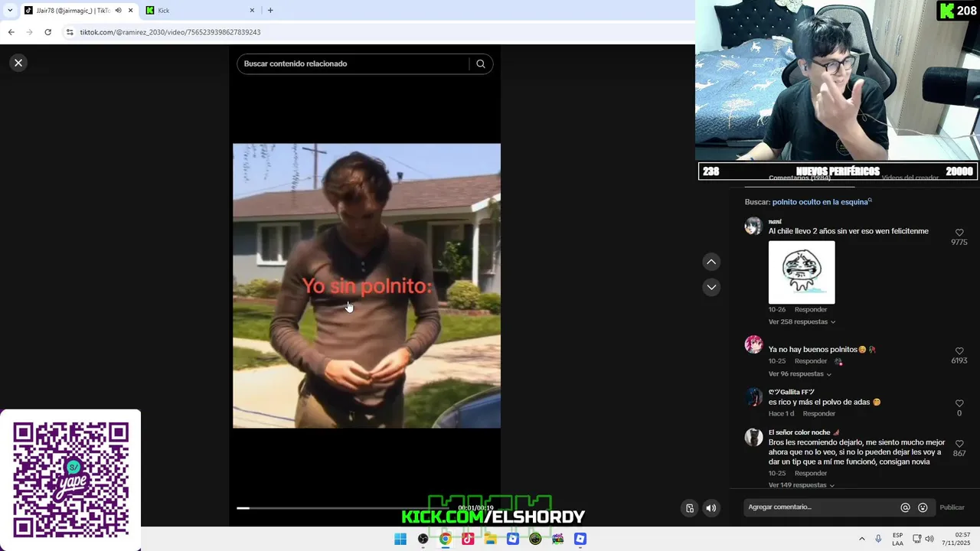
Task: Focus the 'Buscar contenido relacionado' field
Action: point(354,64)
